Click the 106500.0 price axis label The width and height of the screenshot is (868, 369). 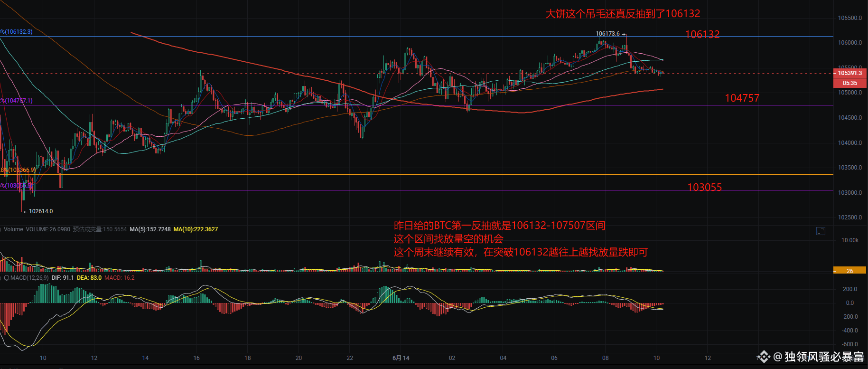[850, 18]
